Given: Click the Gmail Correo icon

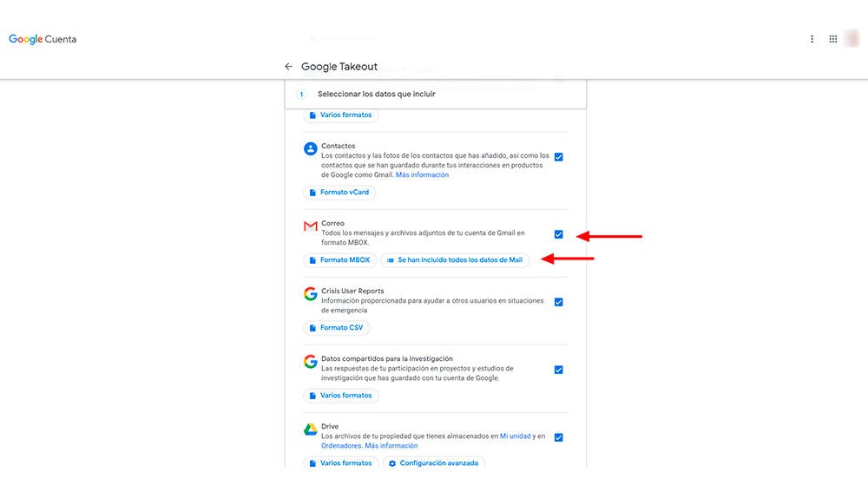Looking at the screenshot, I should click(311, 226).
